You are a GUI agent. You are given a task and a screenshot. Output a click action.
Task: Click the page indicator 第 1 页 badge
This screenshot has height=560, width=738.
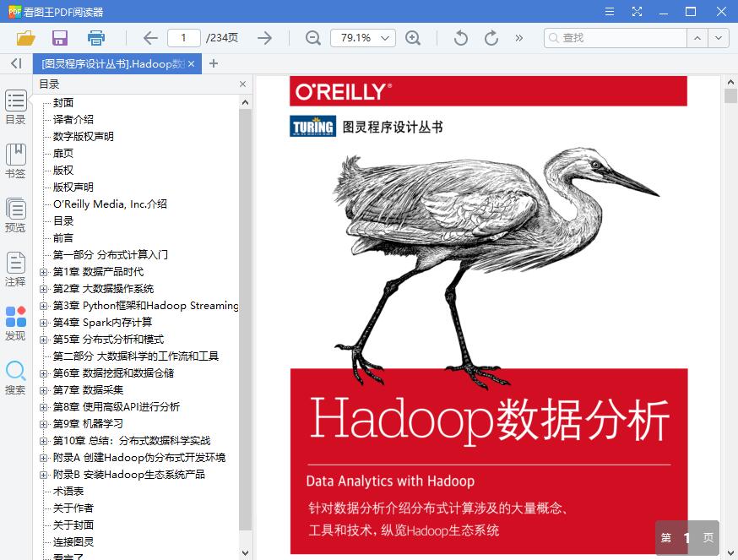(687, 538)
